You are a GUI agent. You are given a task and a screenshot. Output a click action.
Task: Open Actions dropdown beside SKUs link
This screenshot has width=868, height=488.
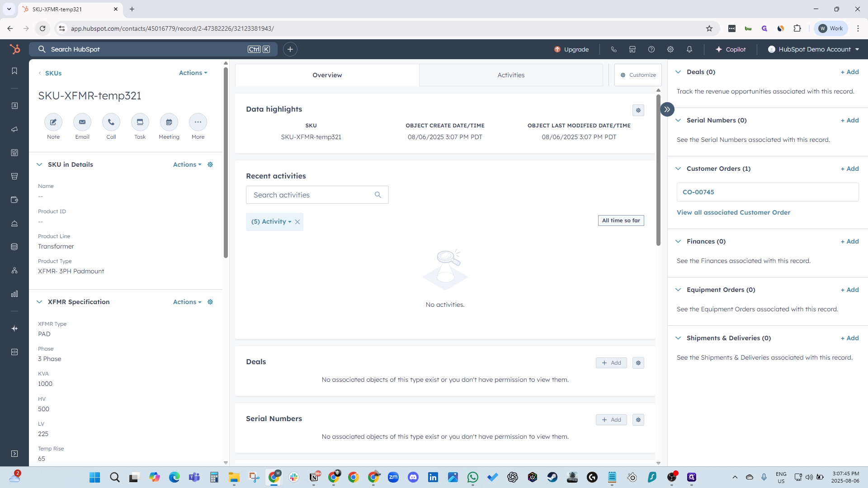[193, 73]
